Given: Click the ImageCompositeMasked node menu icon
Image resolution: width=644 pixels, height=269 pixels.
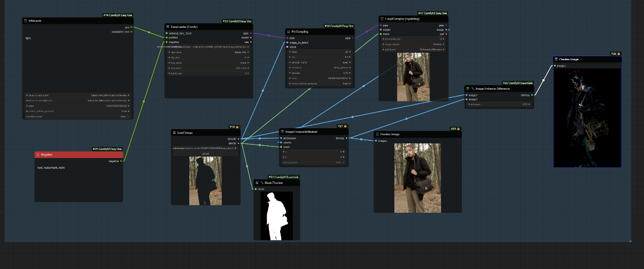Looking at the screenshot, I should point(282,131).
